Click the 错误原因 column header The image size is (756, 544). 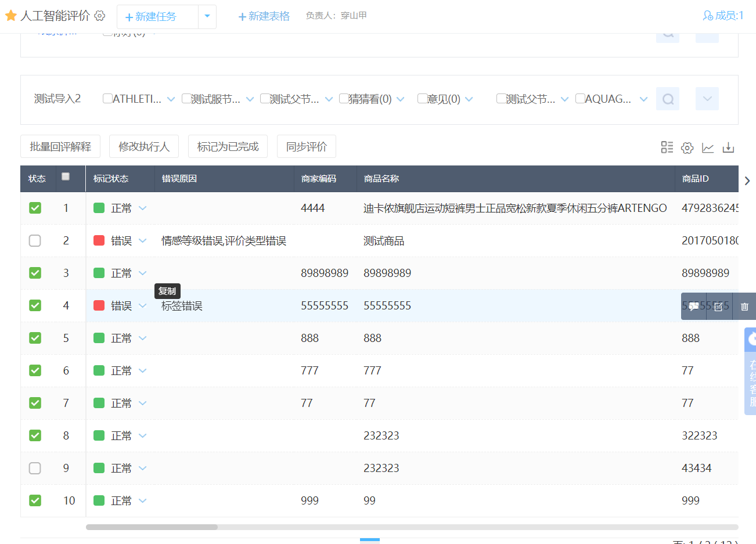[179, 179]
